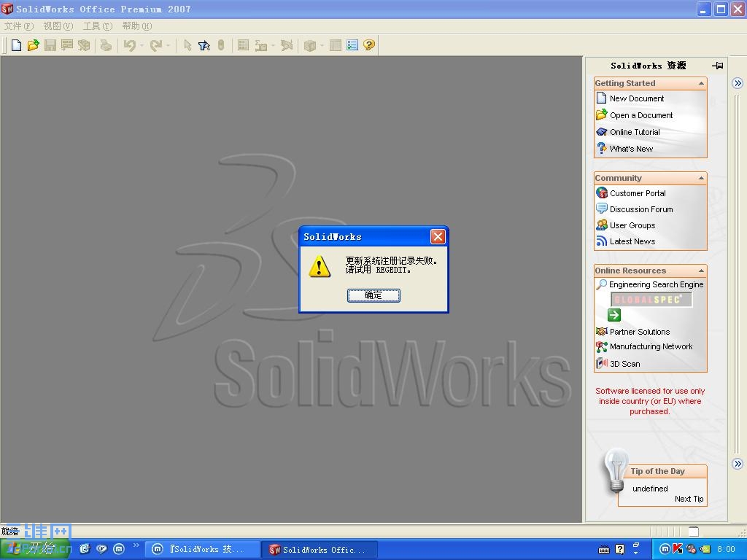Toggle the Selection Filter toolbar icon
The image size is (747, 560).
[204, 45]
